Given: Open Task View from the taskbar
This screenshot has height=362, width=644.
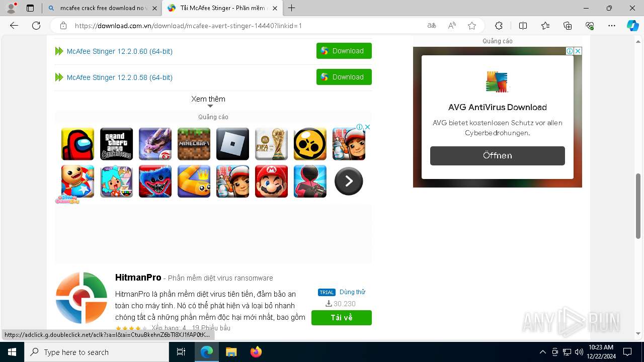Looking at the screenshot, I should [x=181, y=352].
